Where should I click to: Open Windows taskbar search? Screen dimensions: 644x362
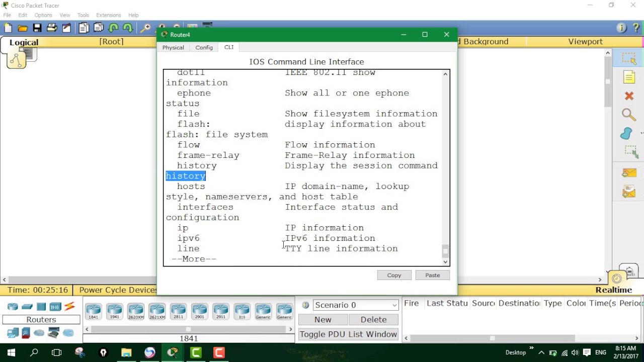[x=34, y=352]
